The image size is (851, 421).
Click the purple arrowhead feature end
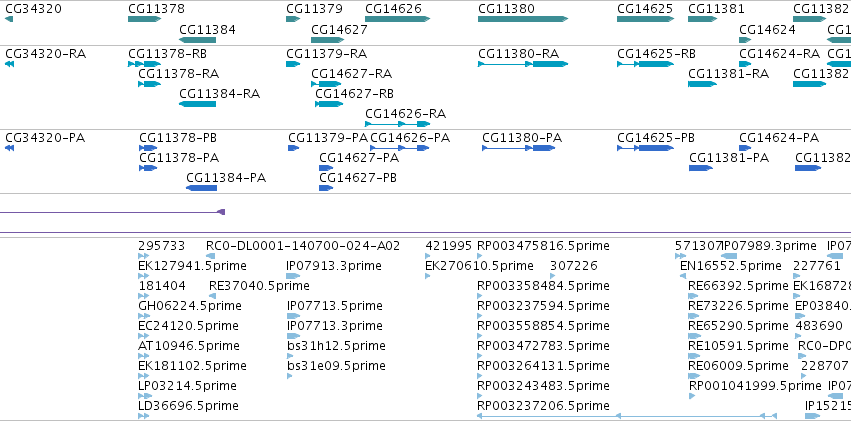(221, 212)
